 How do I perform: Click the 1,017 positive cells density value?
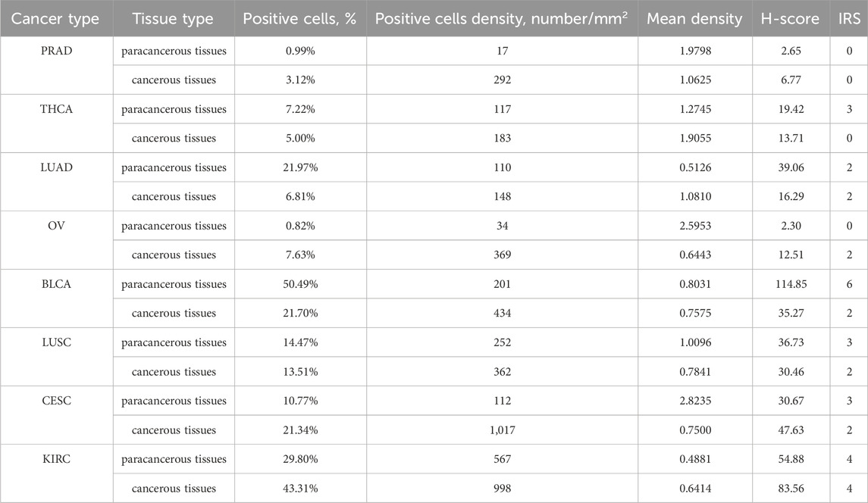coord(502,430)
